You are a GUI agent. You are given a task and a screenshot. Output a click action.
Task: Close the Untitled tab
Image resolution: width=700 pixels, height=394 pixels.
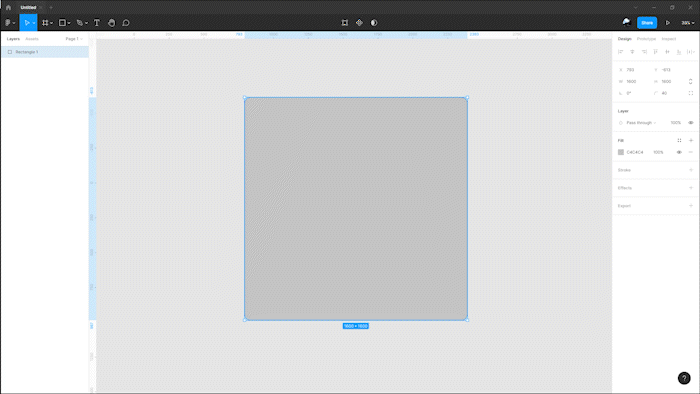[41, 8]
